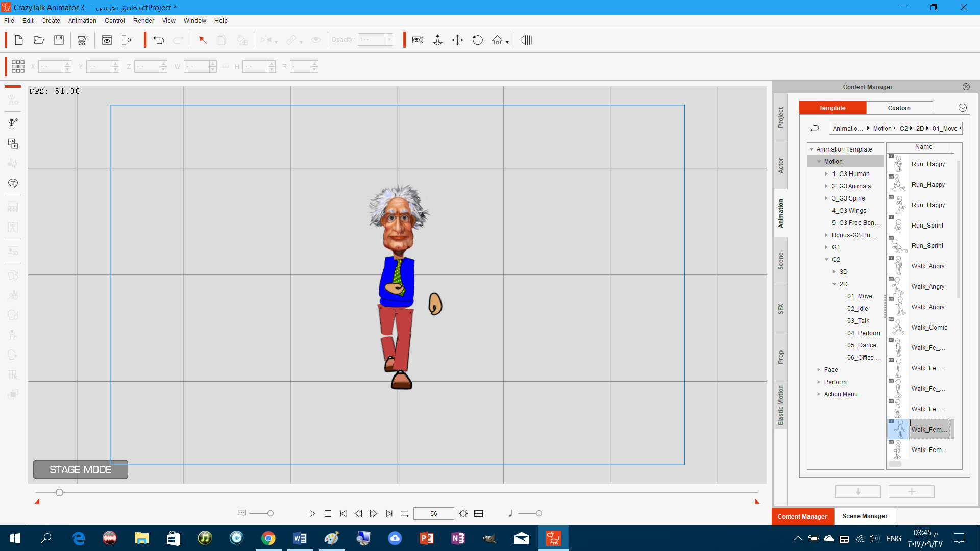Click the Add plus button
This screenshot has height=551, width=980.
click(912, 491)
